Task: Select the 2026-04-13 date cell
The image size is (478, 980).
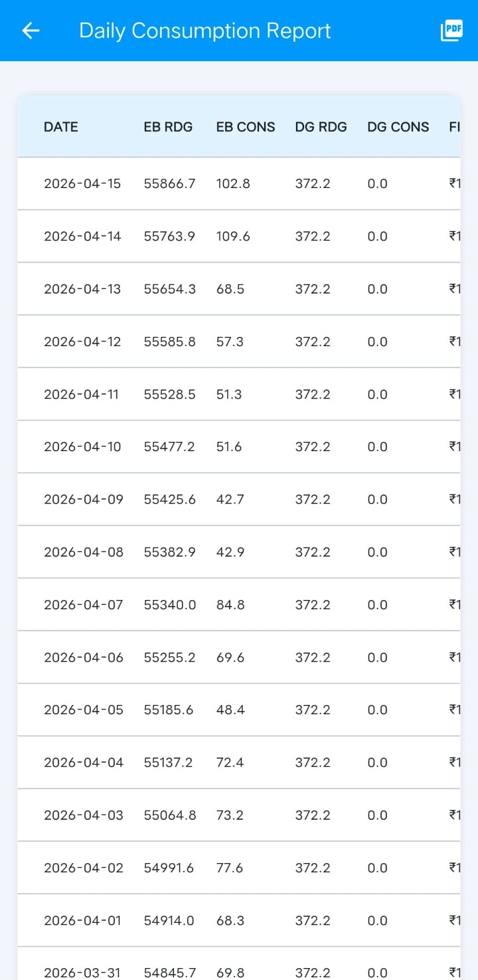Action: point(82,289)
